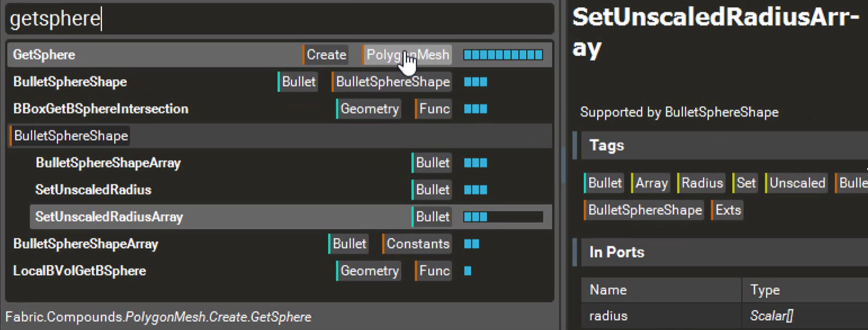Viewport: 868px width, 330px height.
Task: Select SetUnscaledRadius under BulletSphereShape group
Action: [x=93, y=190]
